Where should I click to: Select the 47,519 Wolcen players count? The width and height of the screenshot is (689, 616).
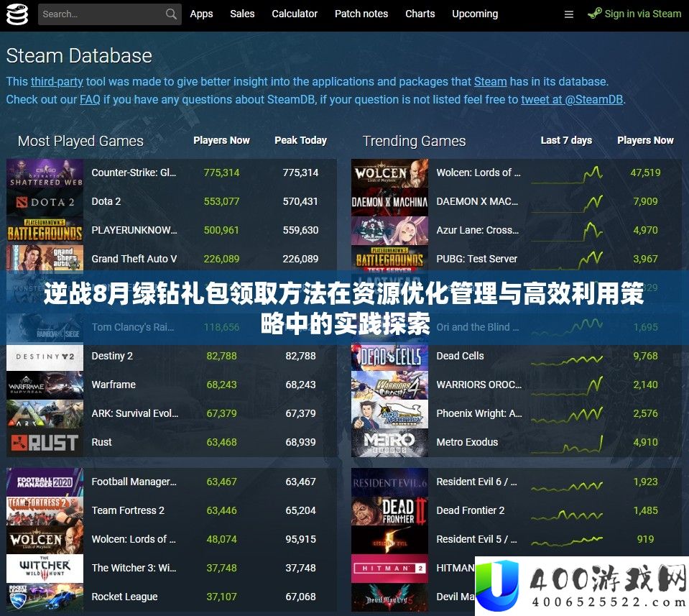(645, 173)
